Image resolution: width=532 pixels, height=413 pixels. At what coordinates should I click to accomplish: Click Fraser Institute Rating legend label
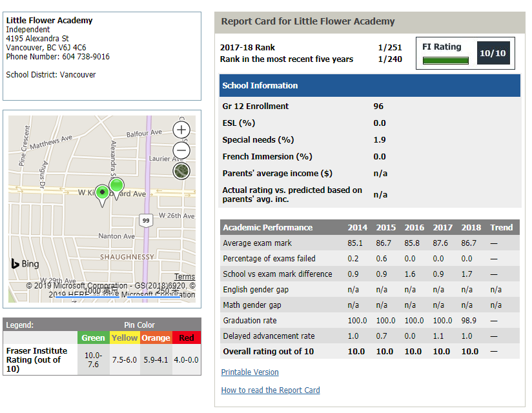point(37,360)
